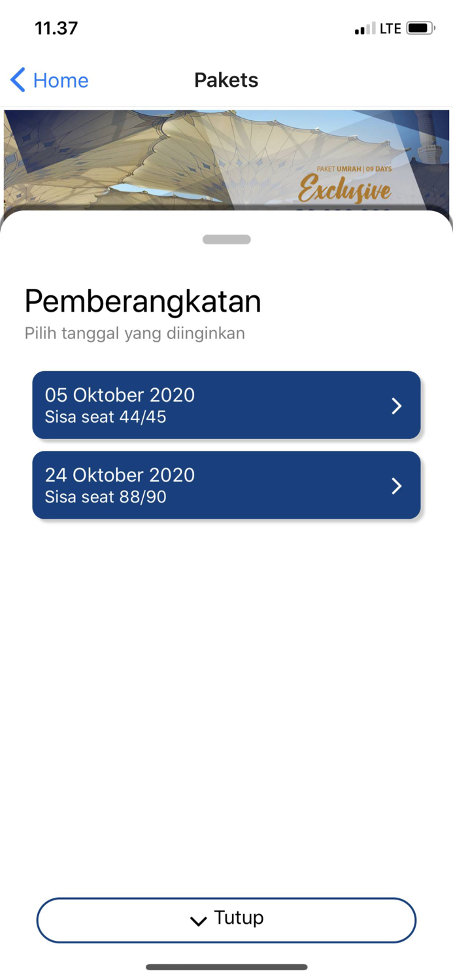Tap the right arrow on 05 Oktober card

[x=397, y=406]
